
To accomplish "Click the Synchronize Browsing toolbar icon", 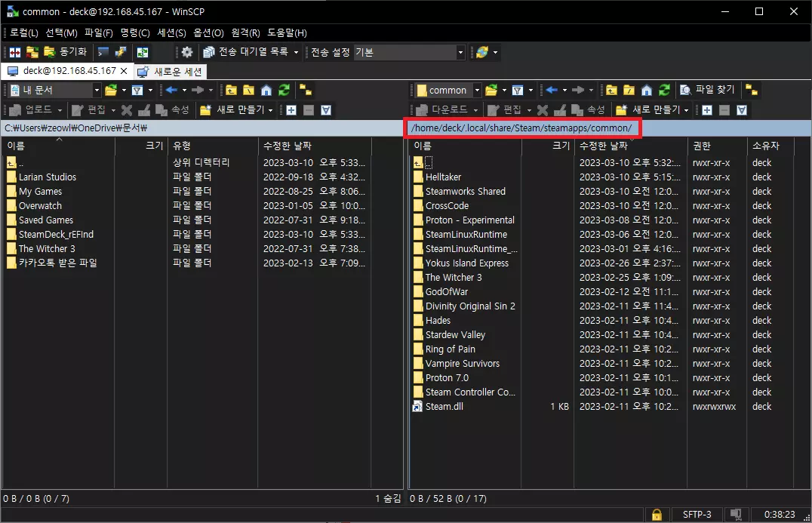I will coord(32,52).
